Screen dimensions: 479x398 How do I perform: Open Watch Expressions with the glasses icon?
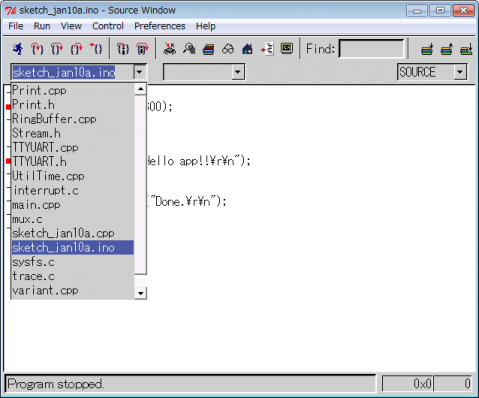coord(228,49)
